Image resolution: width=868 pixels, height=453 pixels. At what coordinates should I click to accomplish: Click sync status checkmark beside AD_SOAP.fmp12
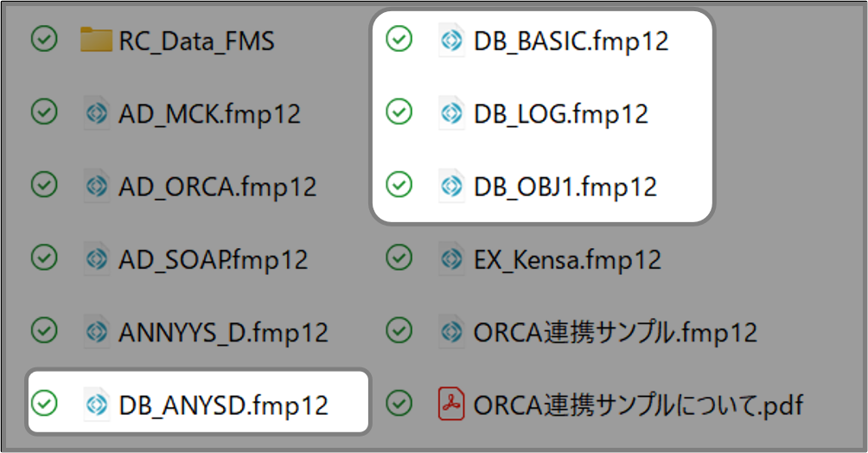(43, 257)
